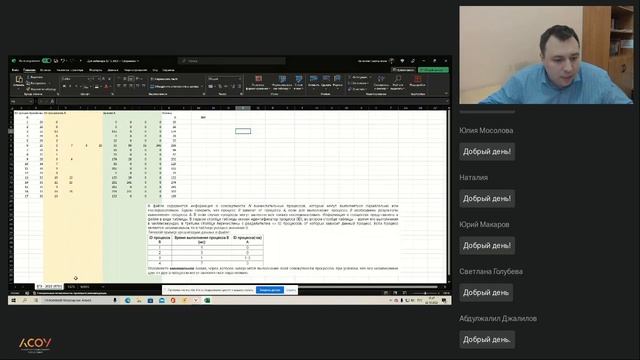Click the Cut command in Clipboard group
The height and width of the screenshot is (360, 640).
point(35,77)
